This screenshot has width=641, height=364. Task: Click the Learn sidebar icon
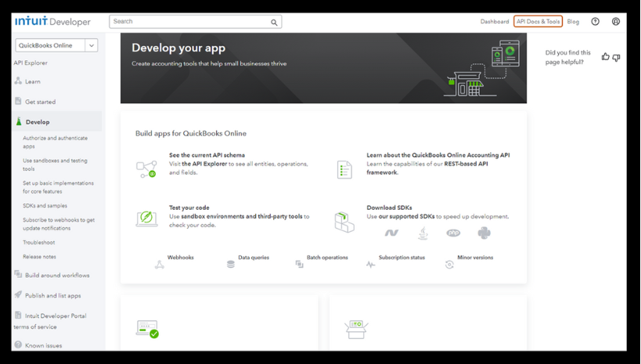click(18, 81)
